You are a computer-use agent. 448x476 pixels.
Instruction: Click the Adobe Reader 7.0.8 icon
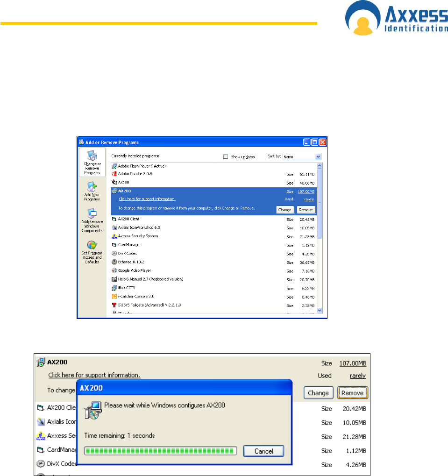click(x=114, y=174)
